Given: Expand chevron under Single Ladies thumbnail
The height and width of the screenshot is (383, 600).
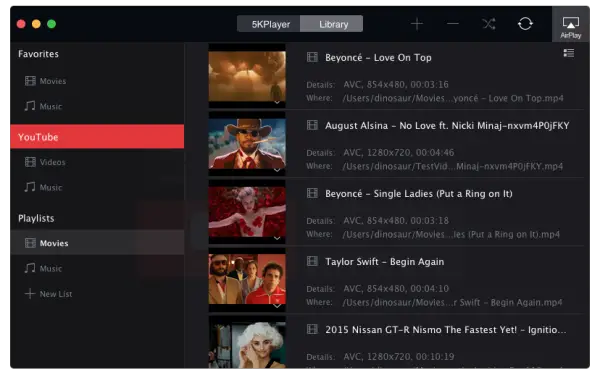Looking at the screenshot, I should [277, 238].
